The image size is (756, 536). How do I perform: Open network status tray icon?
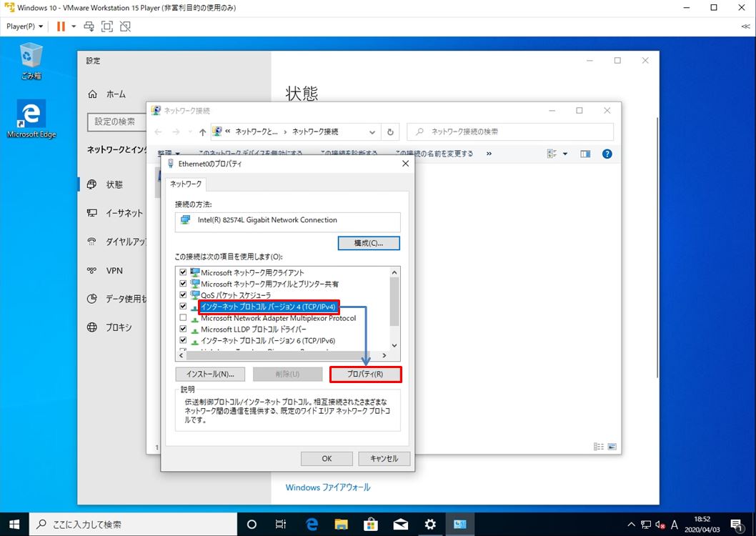(x=646, y=525)
